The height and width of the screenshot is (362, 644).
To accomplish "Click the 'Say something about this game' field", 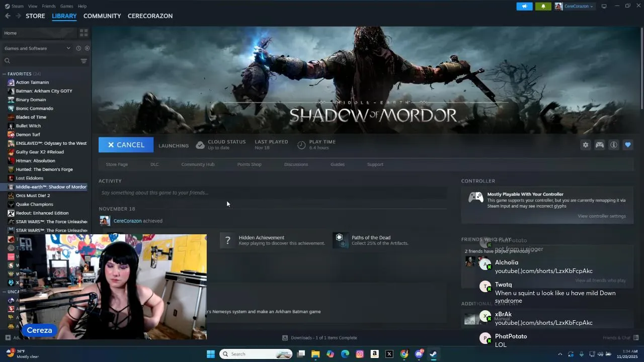I will (x=273, y=193).
